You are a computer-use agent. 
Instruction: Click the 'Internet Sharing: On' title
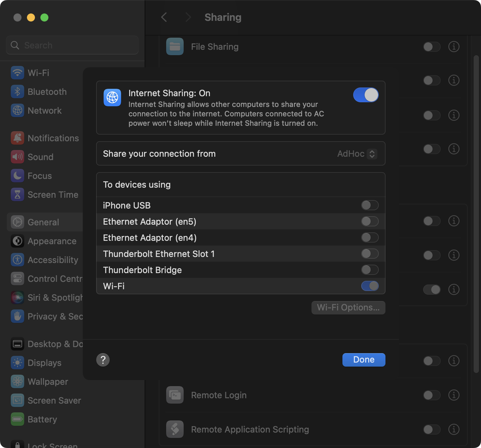click(x=169, y=93)
